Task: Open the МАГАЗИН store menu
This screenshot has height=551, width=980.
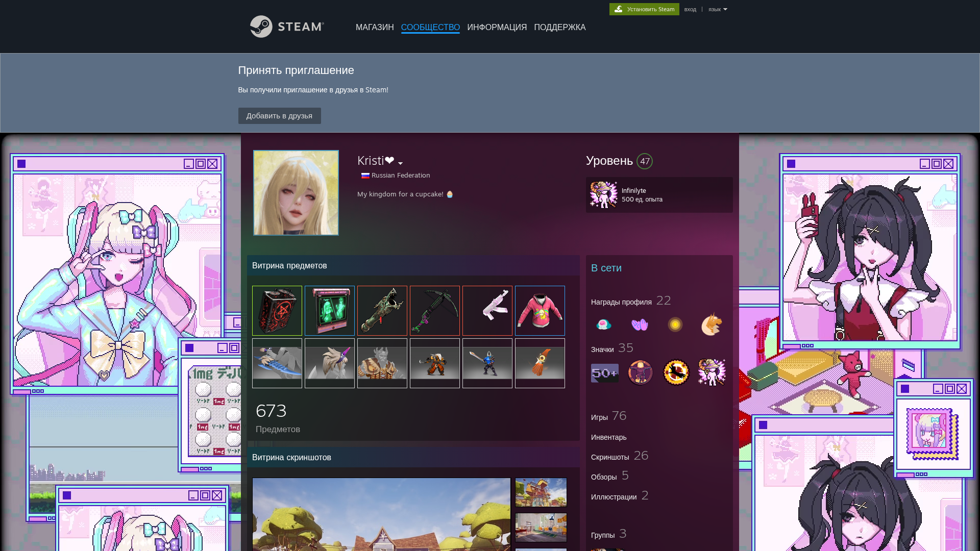Action: [x=375, y=27]
